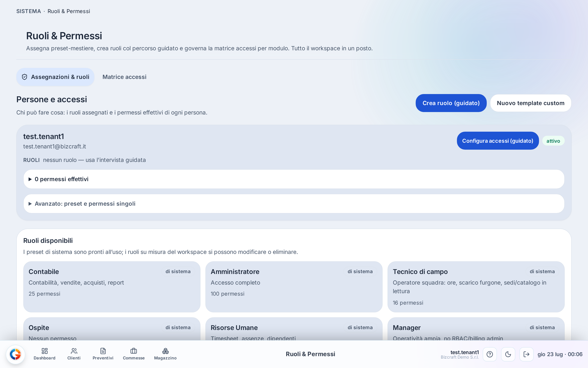Select the Manager role card
Viewport: 588px width, 368px height.
(x=476, y=329)
